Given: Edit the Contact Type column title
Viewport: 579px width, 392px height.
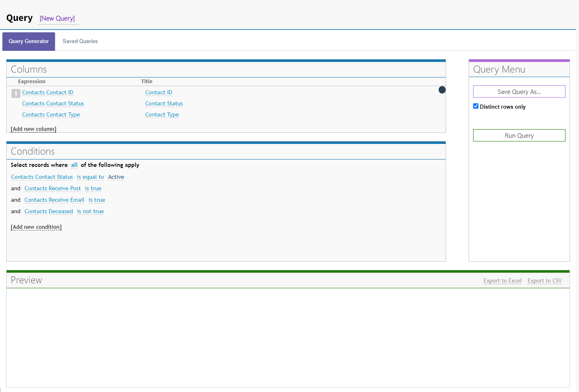Looking at the screenshot, I should 162,114.
